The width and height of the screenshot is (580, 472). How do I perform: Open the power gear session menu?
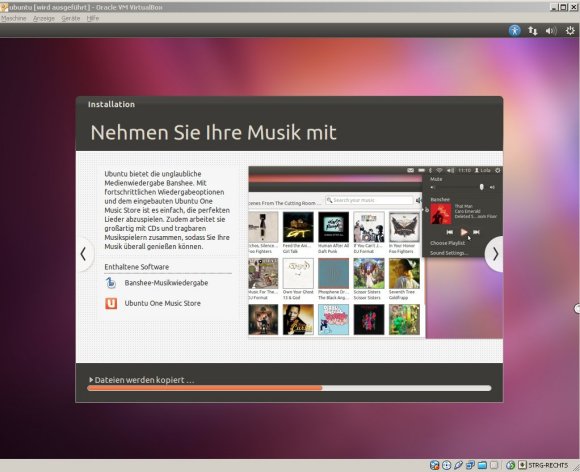[x=570, y=31]
